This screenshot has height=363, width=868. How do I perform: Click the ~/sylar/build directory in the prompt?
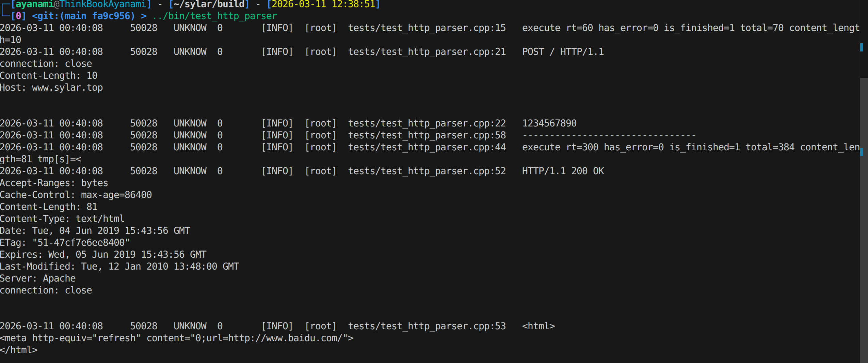[x=209, y=4]
